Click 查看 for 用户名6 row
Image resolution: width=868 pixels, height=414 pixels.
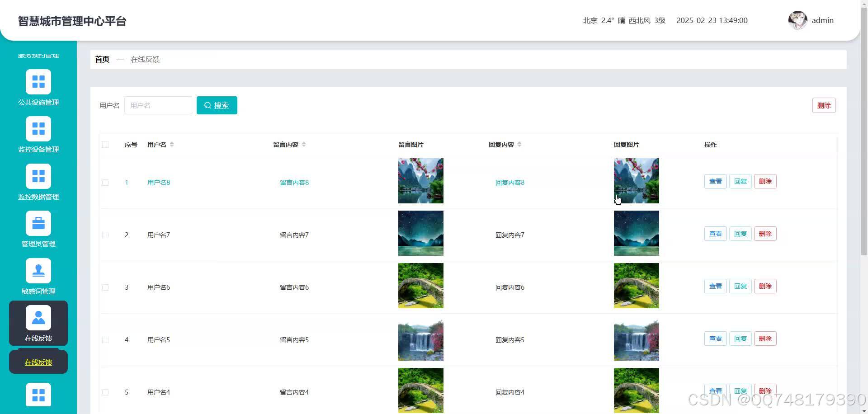pyautogui.click(x=716, y=286)
